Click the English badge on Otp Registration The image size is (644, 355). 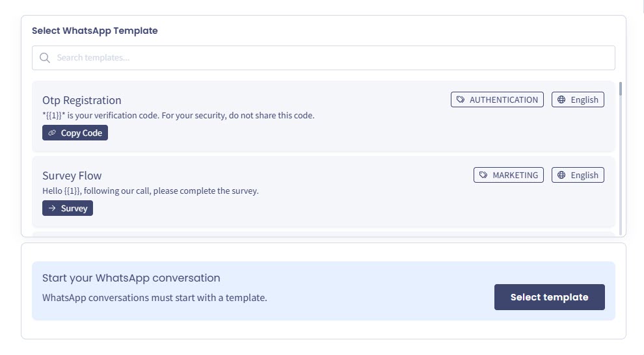click(x=578, y=99)
